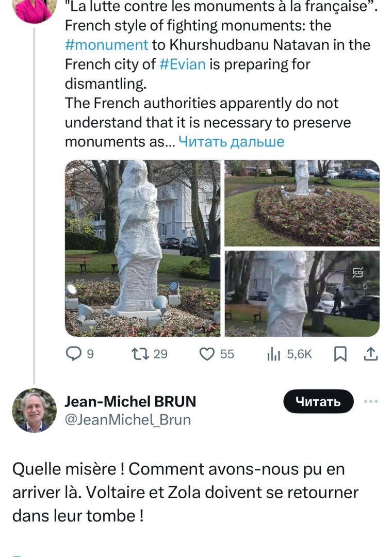Click the reply speech bubble icon
The height and width of the screenshot is (557, 392).
pos(75,354)
